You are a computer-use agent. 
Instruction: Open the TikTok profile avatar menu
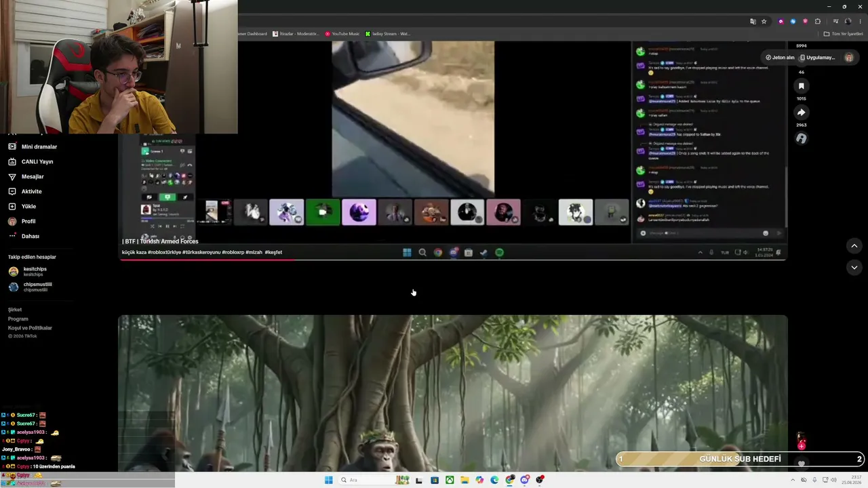(x=848, y=58)
